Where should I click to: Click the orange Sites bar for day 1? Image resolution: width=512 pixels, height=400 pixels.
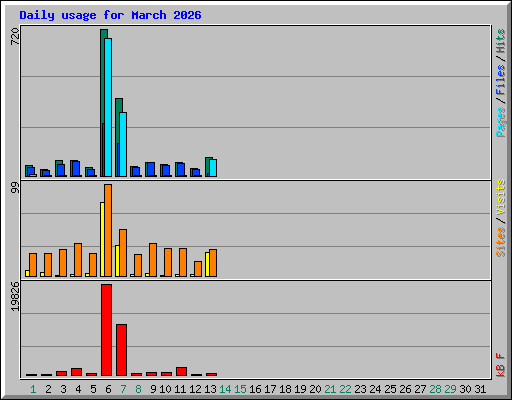click(33, 265)
